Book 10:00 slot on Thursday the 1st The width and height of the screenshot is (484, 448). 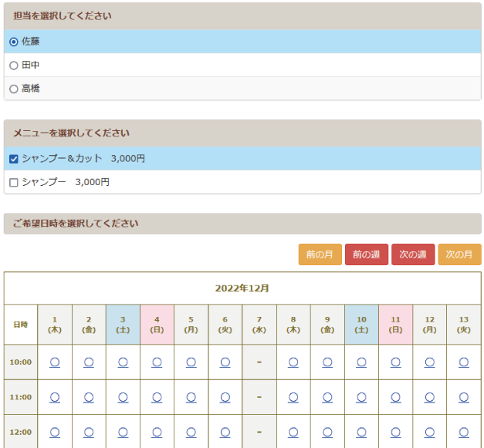[55, 362]
